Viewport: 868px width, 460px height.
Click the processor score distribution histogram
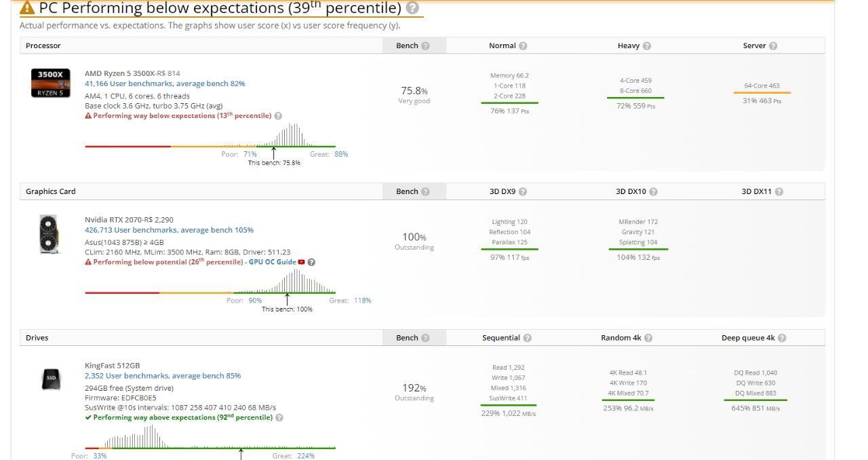pos(210,135)
